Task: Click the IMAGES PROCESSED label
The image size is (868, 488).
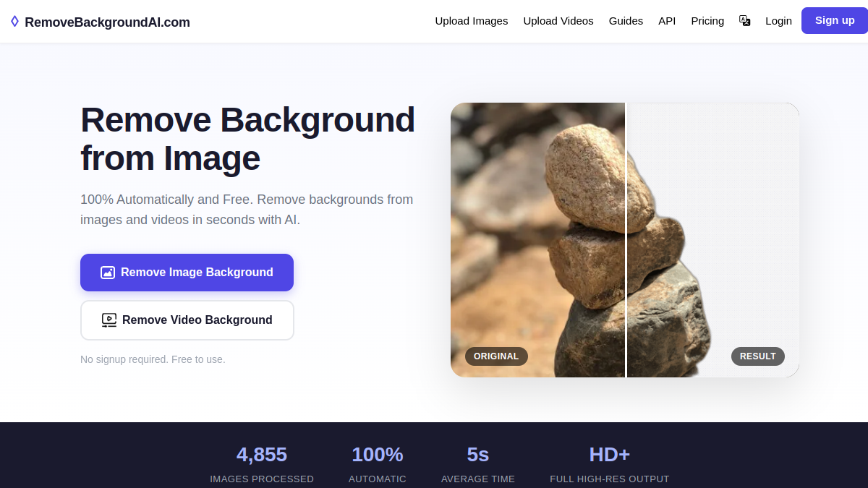Action: pyautogui.click(x=262, y=479)
